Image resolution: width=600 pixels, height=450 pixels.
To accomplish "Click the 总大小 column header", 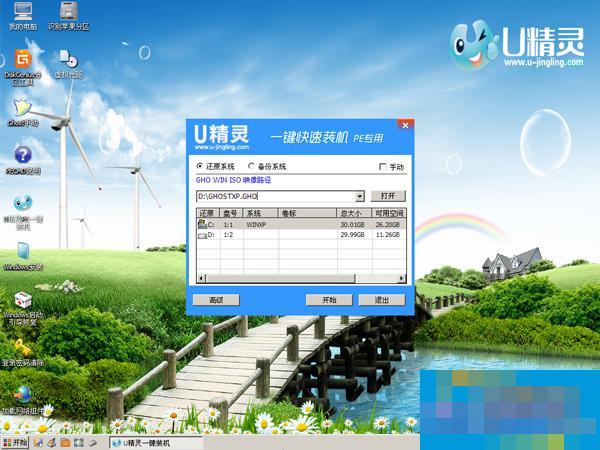I will tap(354, 213).
